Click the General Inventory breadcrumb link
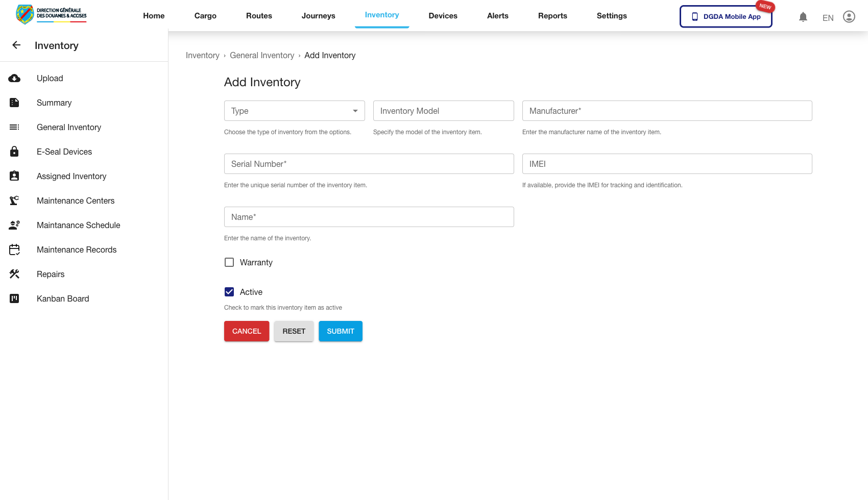868x500 pixels. [262, 55]
